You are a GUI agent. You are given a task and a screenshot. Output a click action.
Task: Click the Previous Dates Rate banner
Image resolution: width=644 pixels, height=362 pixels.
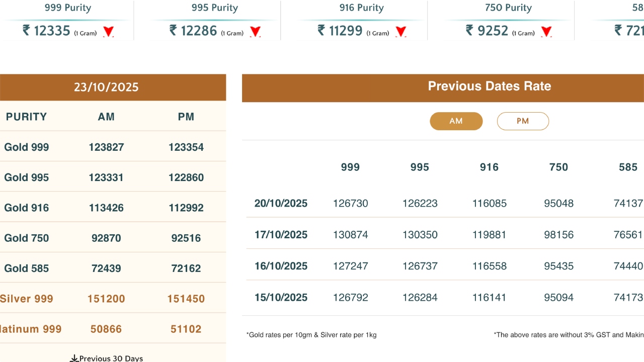pos(489,86)
